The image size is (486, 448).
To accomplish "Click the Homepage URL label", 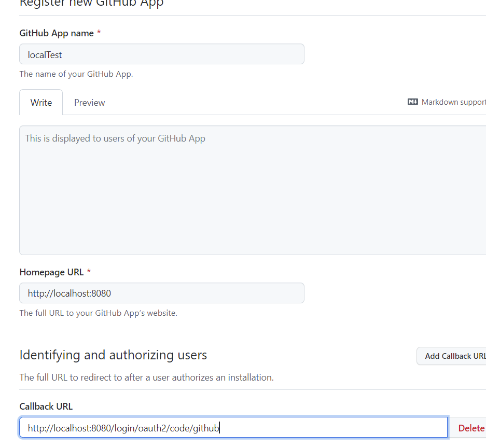I will 51,272.
